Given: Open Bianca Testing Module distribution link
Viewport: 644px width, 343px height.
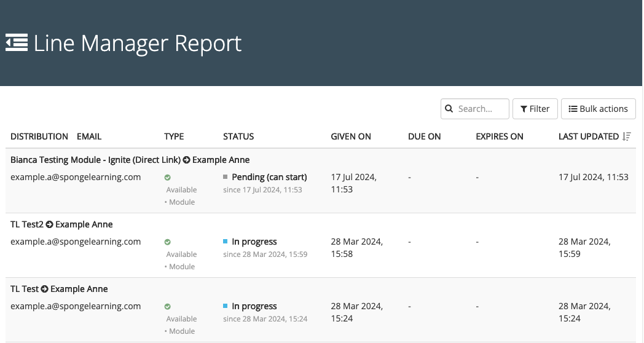Looking at the screenshot, I should [x=95, y=160].
